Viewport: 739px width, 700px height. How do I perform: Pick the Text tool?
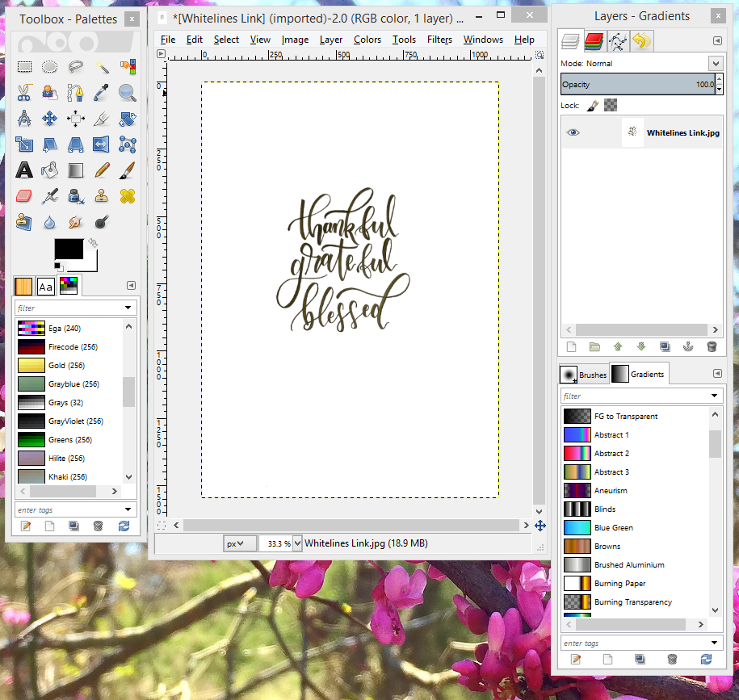point(24,170)
